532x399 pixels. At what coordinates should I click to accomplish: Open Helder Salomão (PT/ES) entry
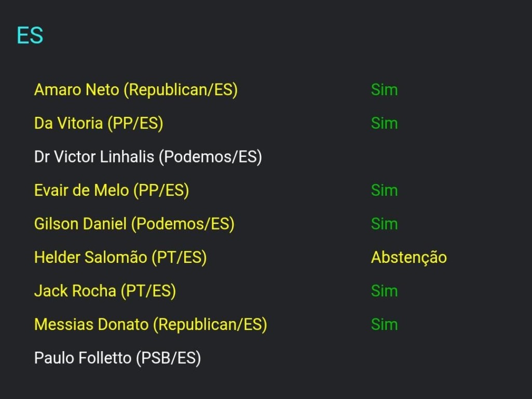pos(120,257)
